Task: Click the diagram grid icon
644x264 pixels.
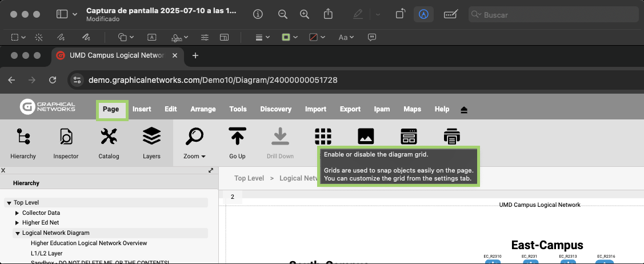Action: [x=323, y=136]
